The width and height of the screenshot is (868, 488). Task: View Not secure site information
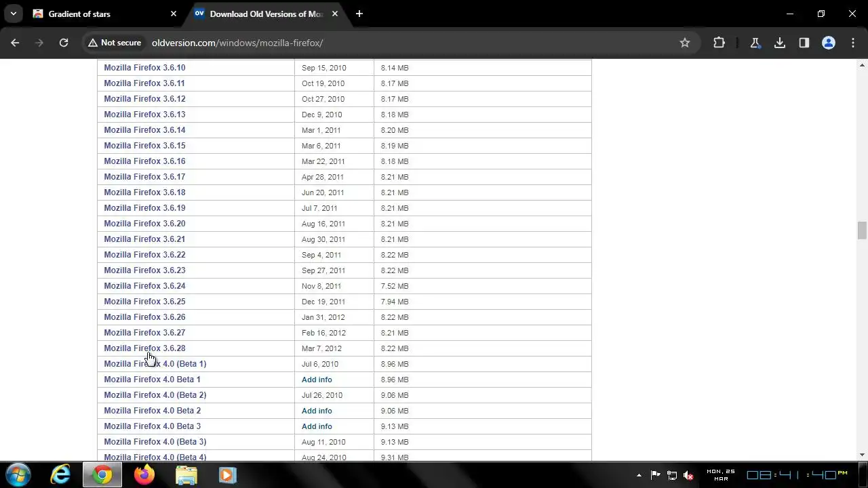point(114,43)
